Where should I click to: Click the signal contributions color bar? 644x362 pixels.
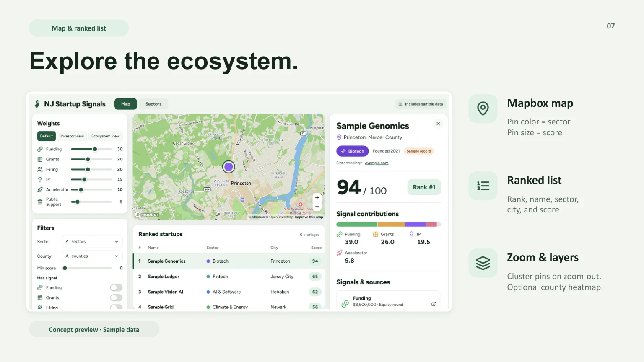click(389, 225)
